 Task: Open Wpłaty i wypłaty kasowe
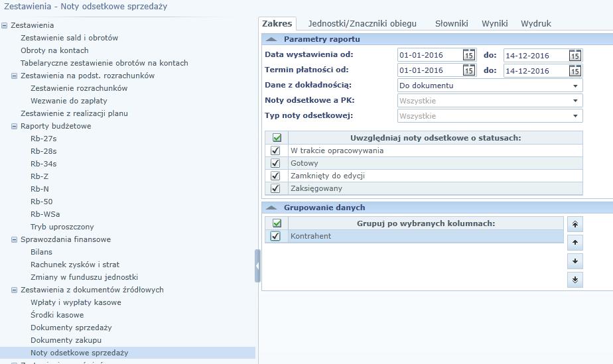coord(76,302)
